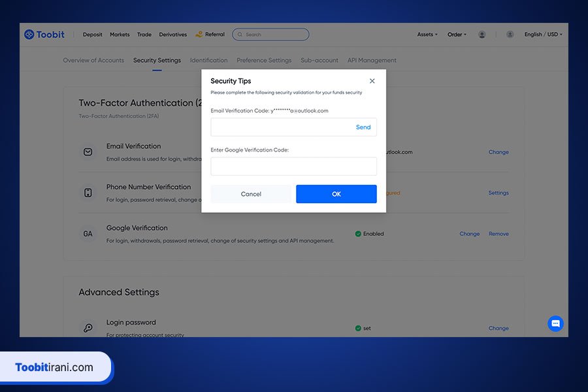Viewport: 588px width, 392px height.
Task: Expand the Assets dropdown menu
Action: [427, 35]
